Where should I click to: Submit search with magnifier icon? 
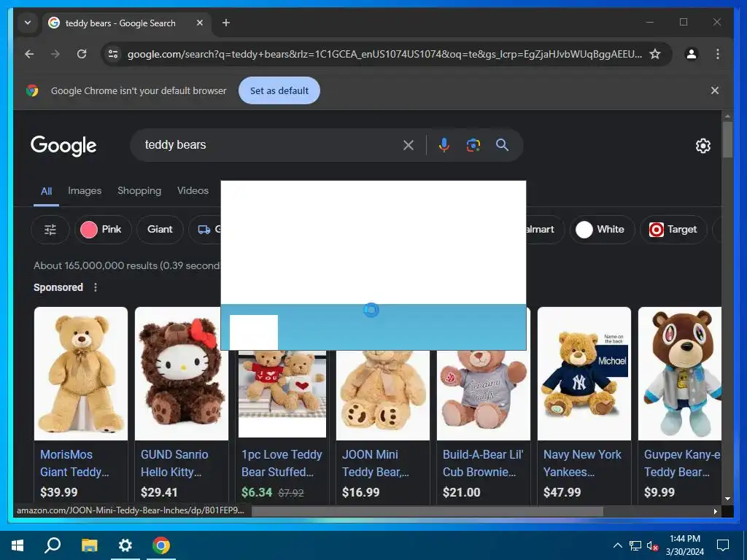click(502, 145)
